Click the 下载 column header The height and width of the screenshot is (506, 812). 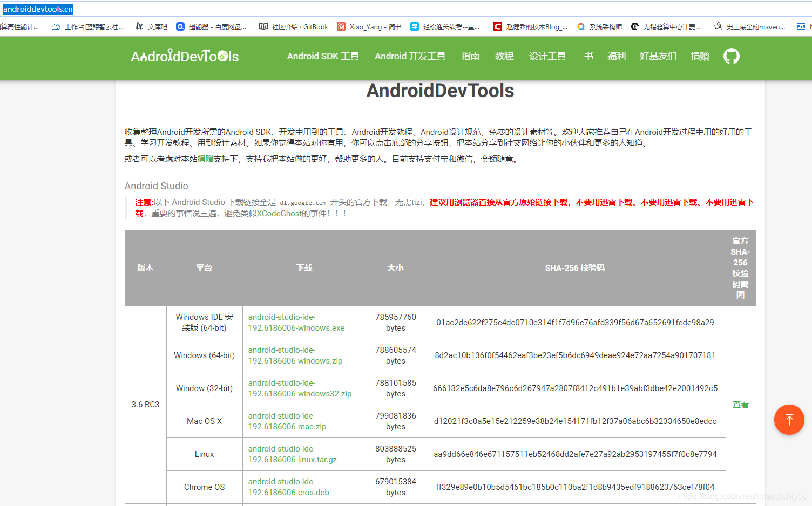click(304, 268)
